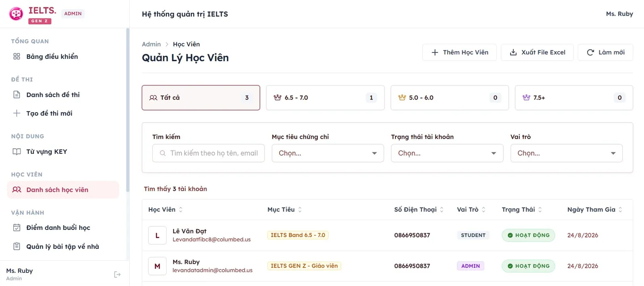Screen dimensions: 644x286
Task: Sort by the Vai Trò column arrows
Action: [483, 210]
